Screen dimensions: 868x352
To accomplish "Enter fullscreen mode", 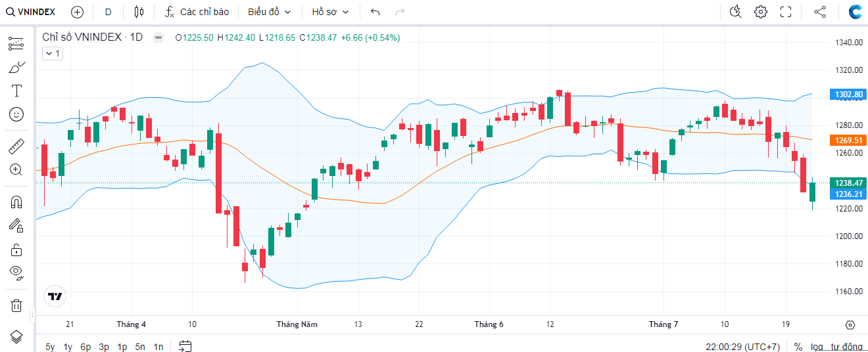I will coord(785,12).
